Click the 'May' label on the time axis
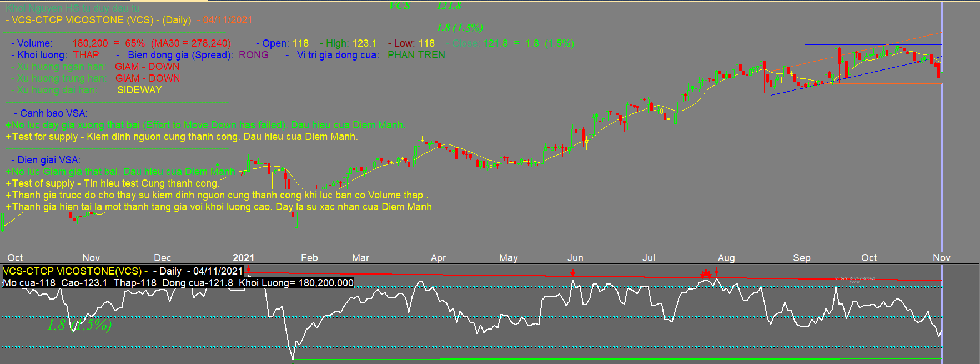This screenshot has width=980, height=364. pos(509,258)
